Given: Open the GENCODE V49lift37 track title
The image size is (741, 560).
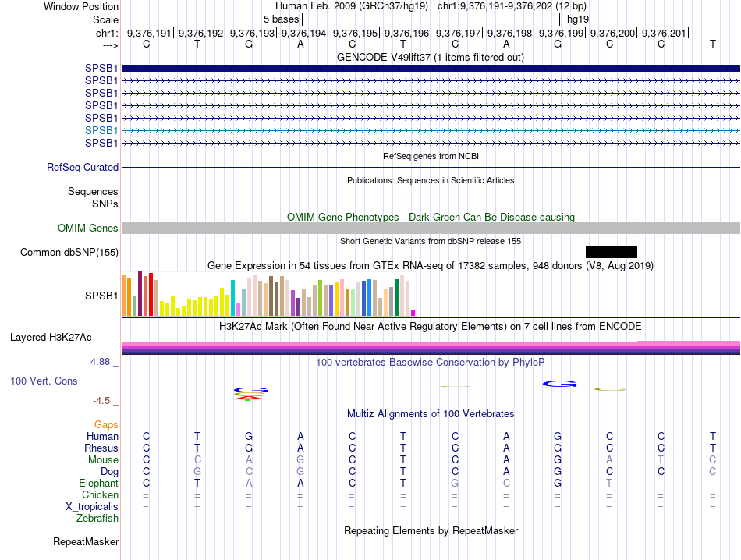Looking at the screenshot, I should tap(430, 57).
